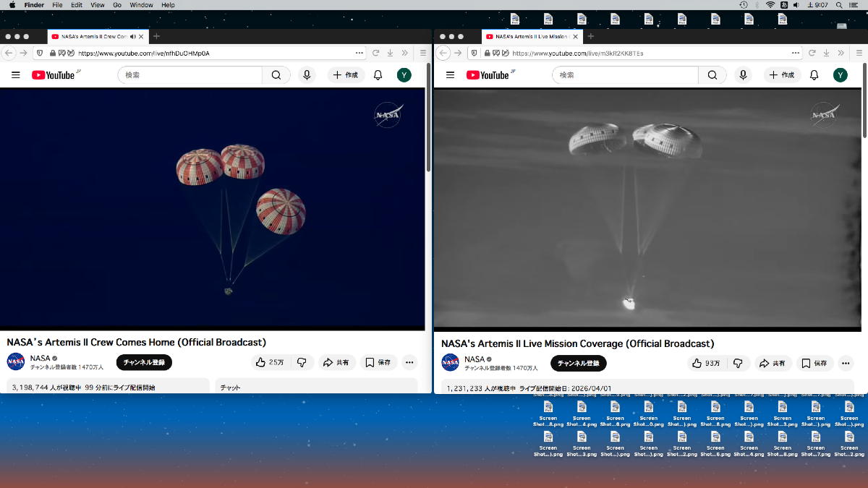Viewport: 868px width, 488px height.
Task: Open page actions ellipsis in right address bar
Action: coord(795,53)
